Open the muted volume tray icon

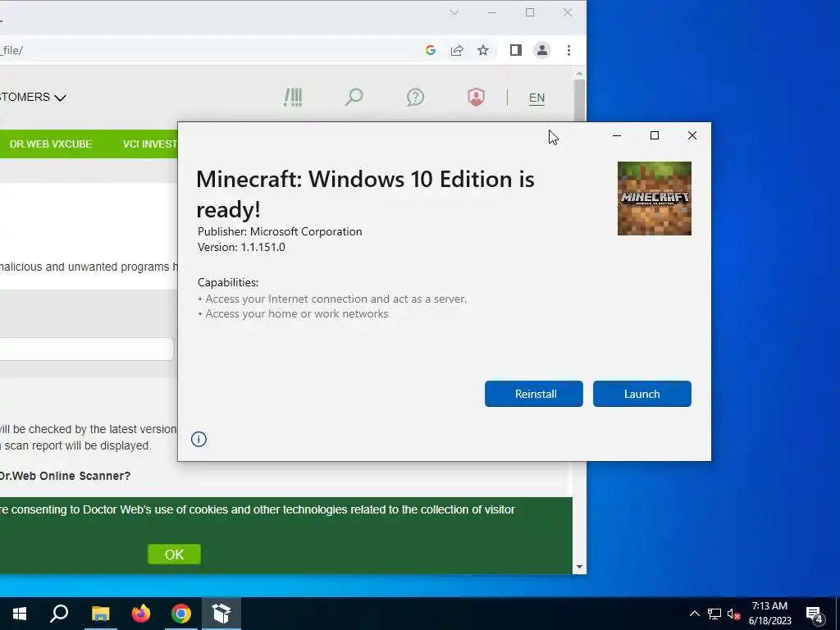coord(733,614)
